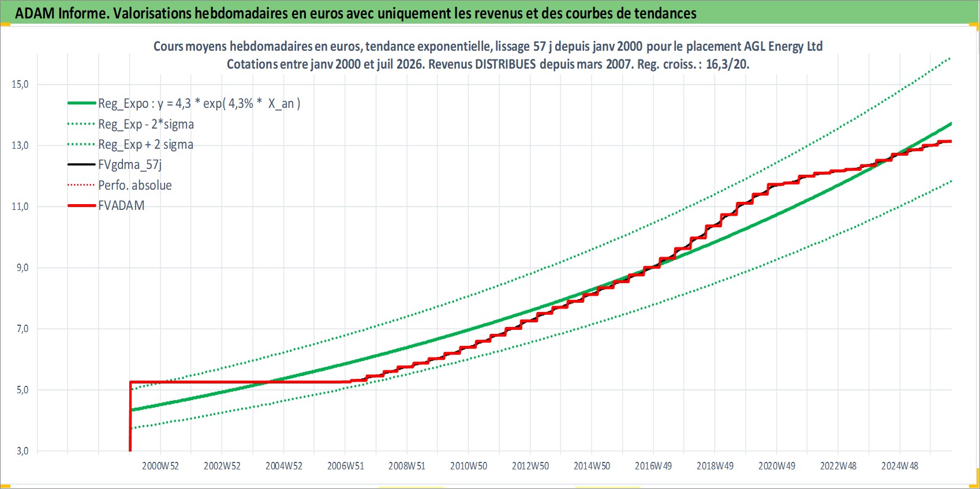Select the legend label "Reg_Exp + 2 sigma"
This screenshot has width=980, height=489.
[145, 144]
